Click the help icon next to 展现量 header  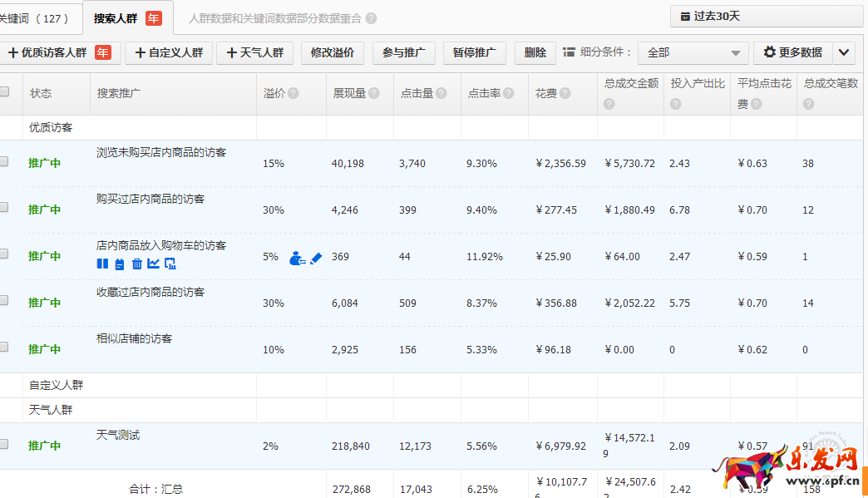pyautogui.click(x=374, y=94)
